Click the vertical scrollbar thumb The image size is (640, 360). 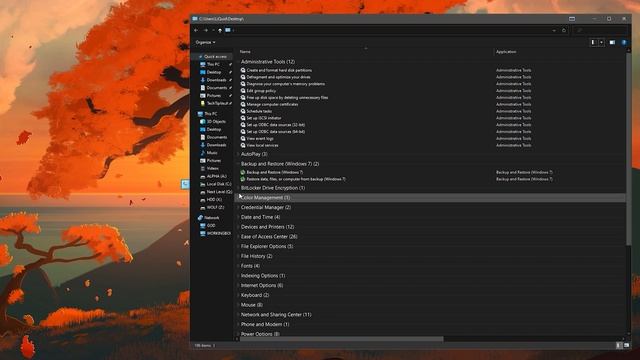[629, 148]
